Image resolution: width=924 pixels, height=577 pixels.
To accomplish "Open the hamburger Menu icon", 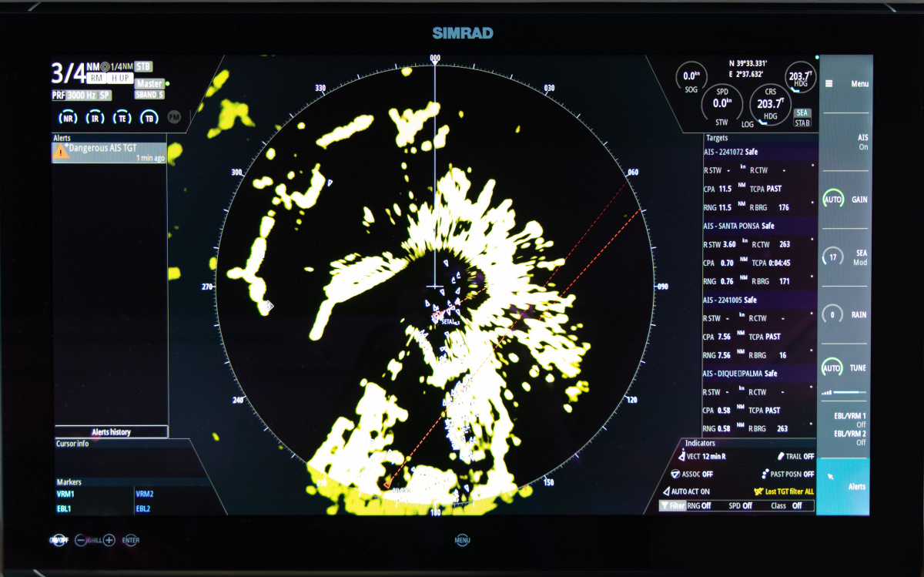I will click(829, 84).
